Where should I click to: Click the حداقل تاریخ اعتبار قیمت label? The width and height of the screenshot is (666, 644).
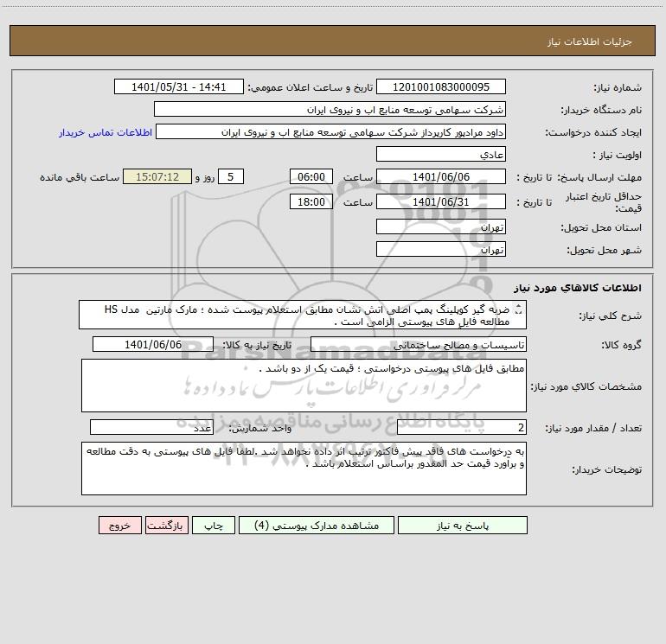[604, 202]
